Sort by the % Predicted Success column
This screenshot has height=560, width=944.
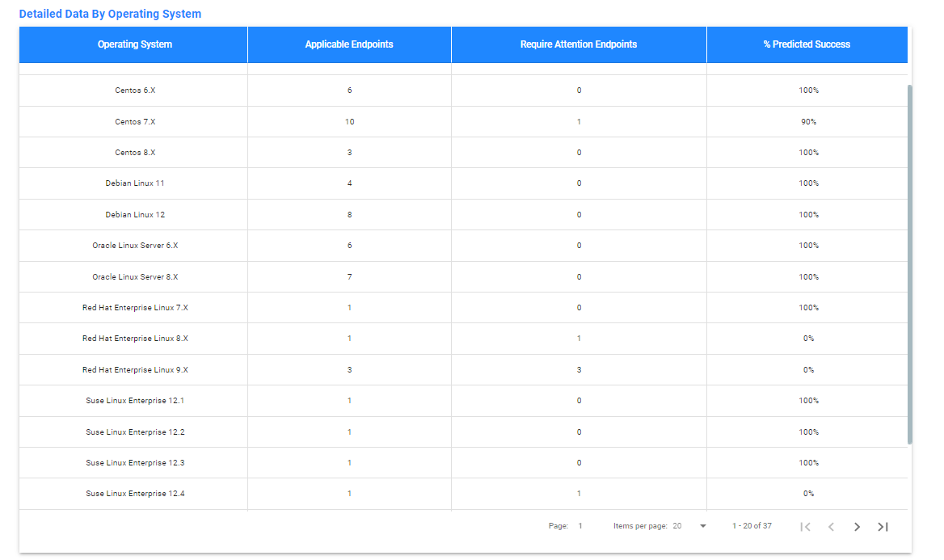808,44
